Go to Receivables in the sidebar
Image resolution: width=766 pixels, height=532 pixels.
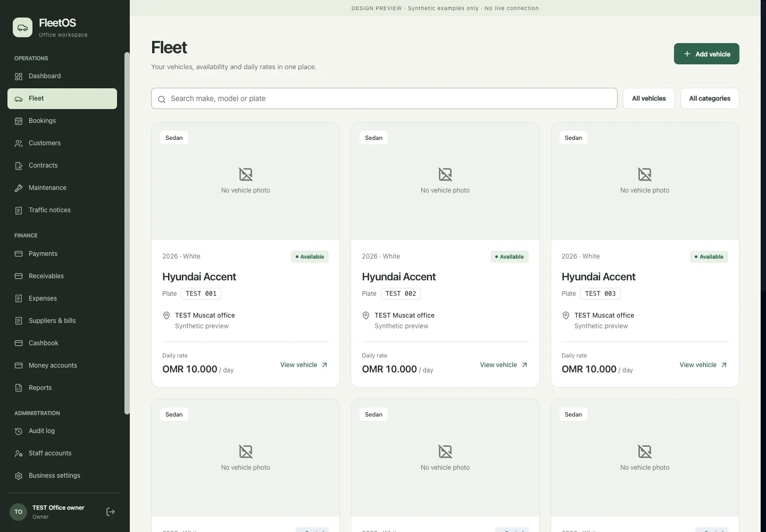click(62, 276)
